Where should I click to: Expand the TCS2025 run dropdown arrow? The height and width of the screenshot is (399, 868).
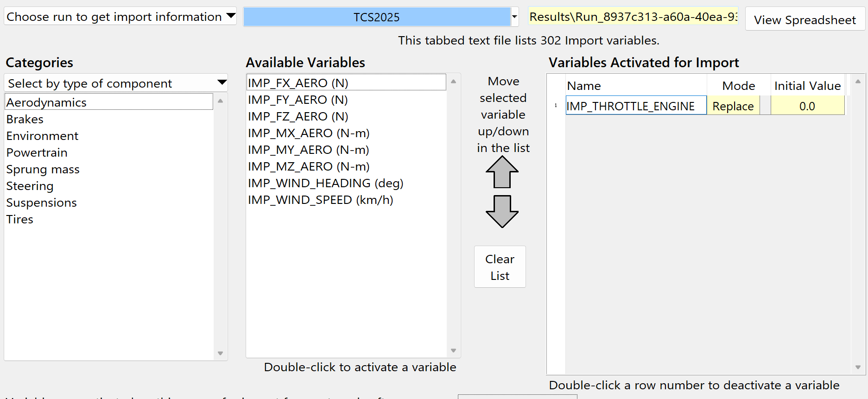514,17
